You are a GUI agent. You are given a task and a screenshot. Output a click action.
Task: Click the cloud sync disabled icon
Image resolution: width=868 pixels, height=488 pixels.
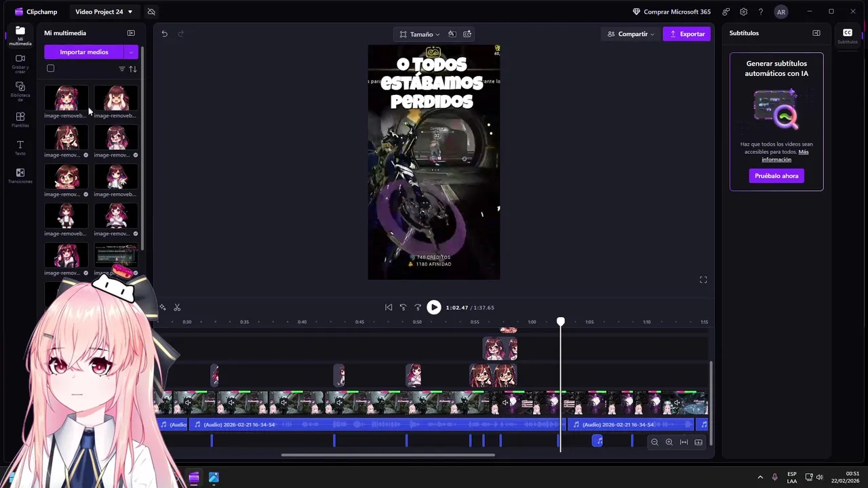pos(151,12)
